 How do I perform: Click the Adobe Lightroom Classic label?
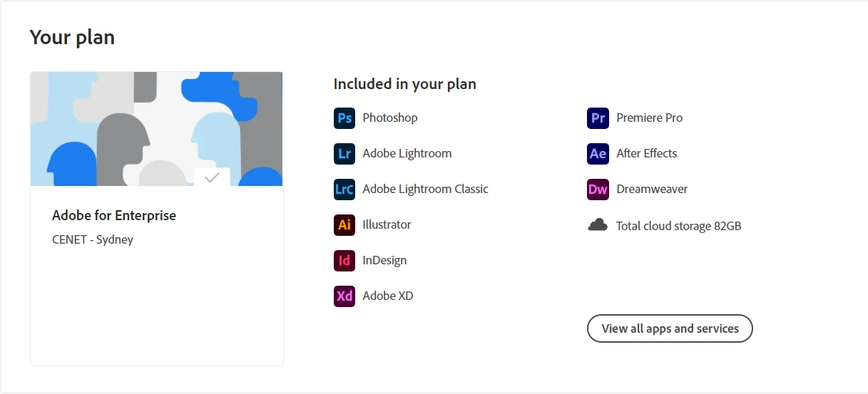(426, 189)
